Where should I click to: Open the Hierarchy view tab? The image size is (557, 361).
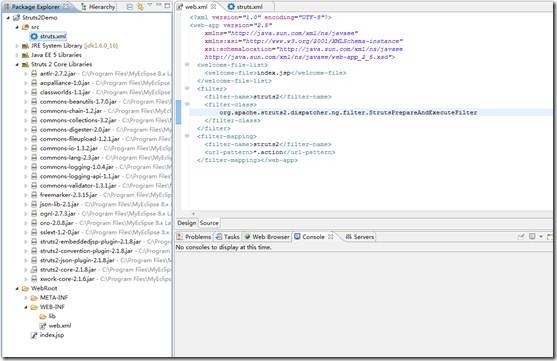pyautogui.click(x=98, y=7)
